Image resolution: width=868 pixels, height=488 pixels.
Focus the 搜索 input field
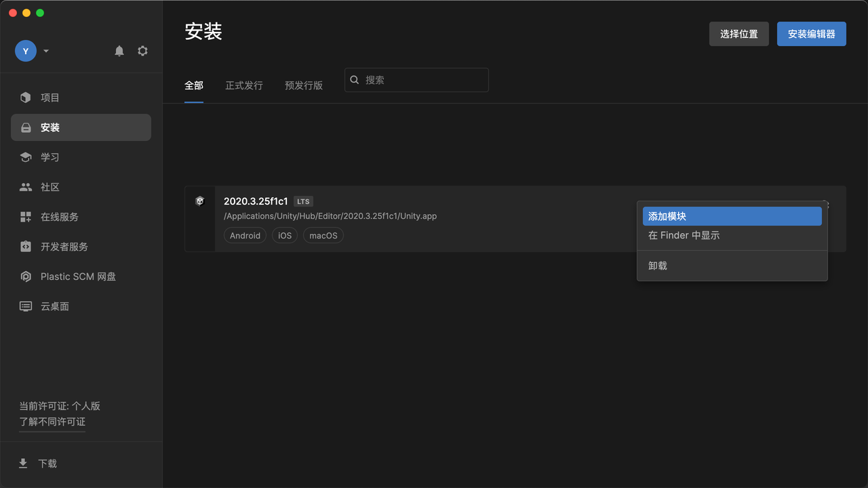pyautogui.click(x=416, y=80)
